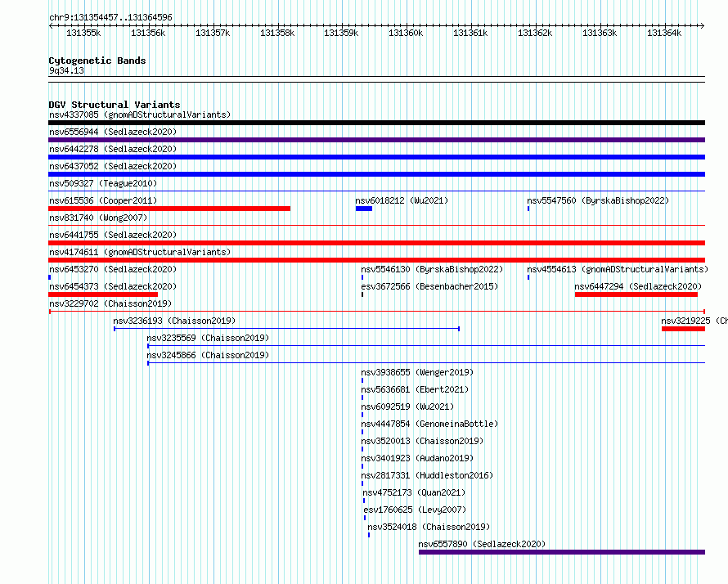Open nsv3938655 (Wenger2019) label
This screenshot has width=728, height=584.
[x=417, y=372]
